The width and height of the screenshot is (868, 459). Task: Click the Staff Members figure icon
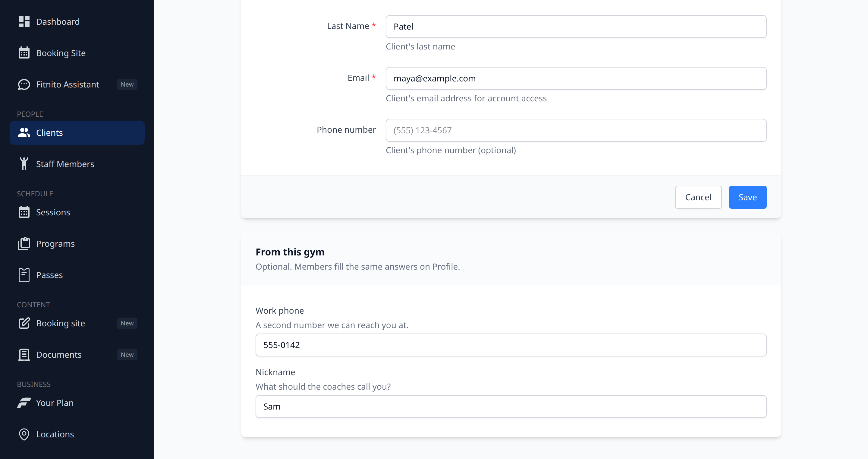(24, 164)
